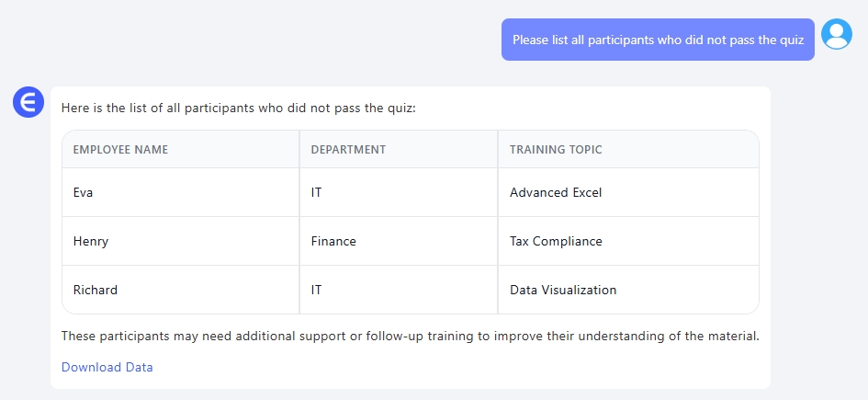868x400 pixels.
Task: Click the IT department cell for Eva
Action: tap(317, 193)
